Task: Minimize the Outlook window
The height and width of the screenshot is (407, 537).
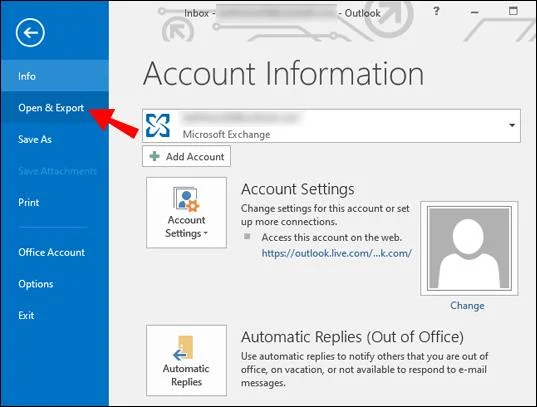Action: (x=474, y=12)
